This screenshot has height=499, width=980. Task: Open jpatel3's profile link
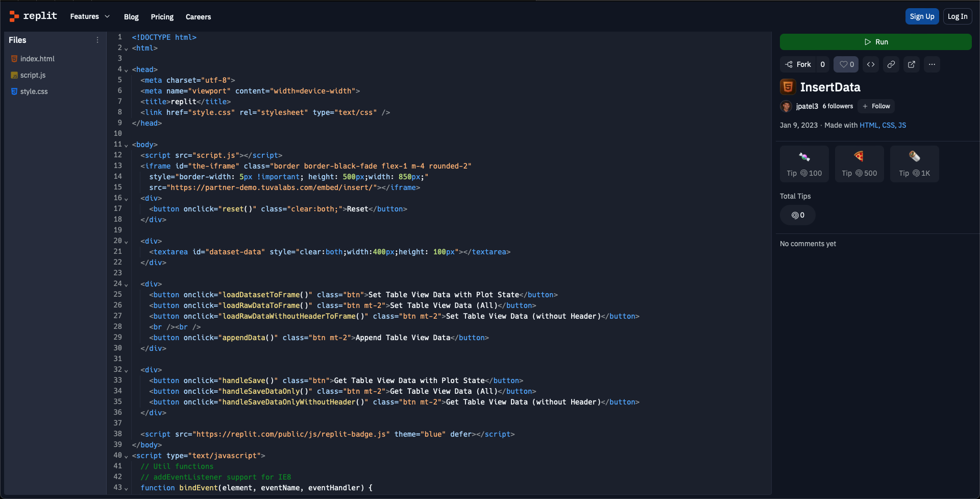[807, 106]
